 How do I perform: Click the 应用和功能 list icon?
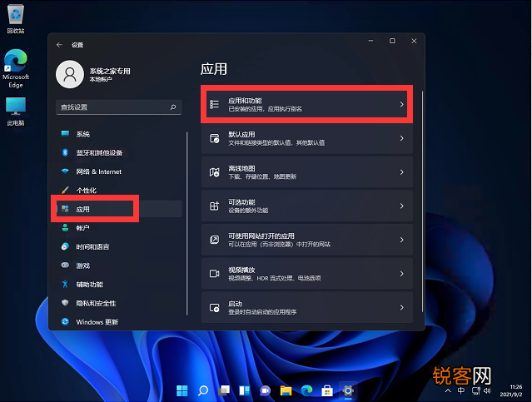point(214,104)
